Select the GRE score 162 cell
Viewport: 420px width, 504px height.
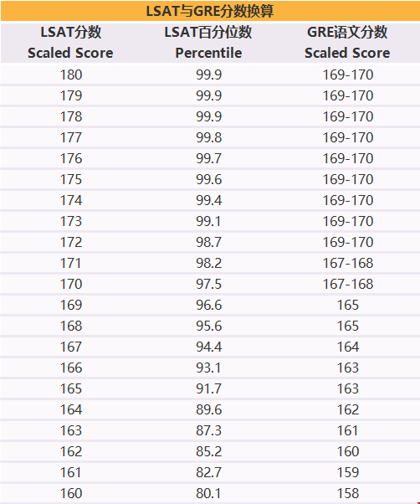[348, 409]
